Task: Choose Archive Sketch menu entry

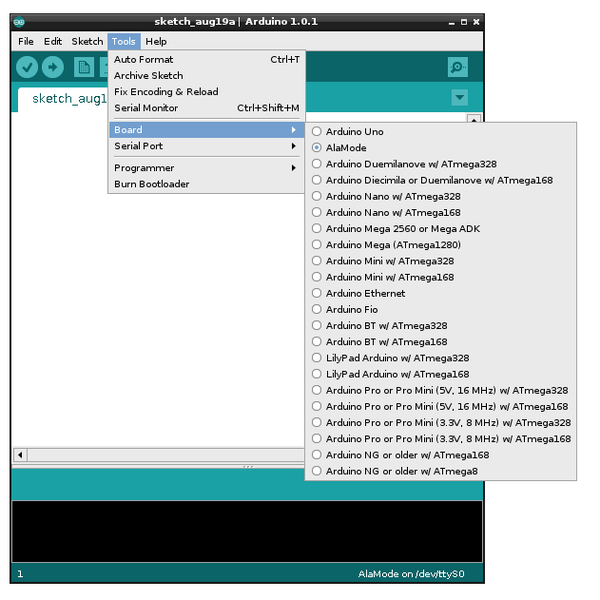Action: pos(207,76)
